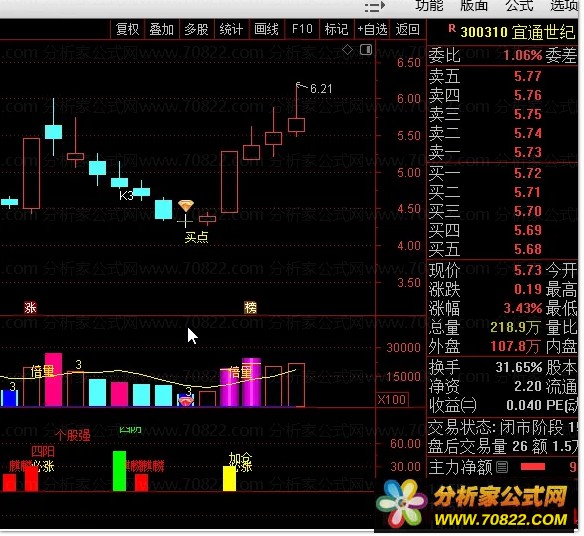Viewport: 584px width, 536px height.
Task: Click the R marker beside stock code
Action: (x=452, y=28)
